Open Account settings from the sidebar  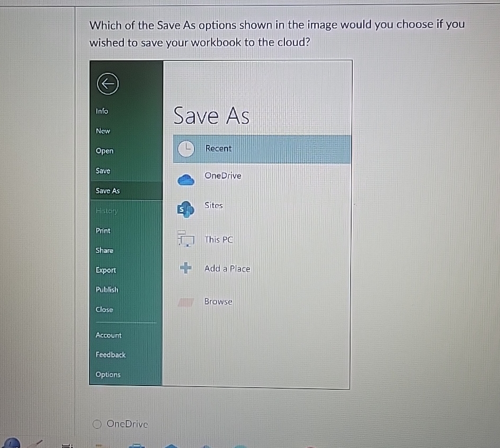click(x=108, y=335)
